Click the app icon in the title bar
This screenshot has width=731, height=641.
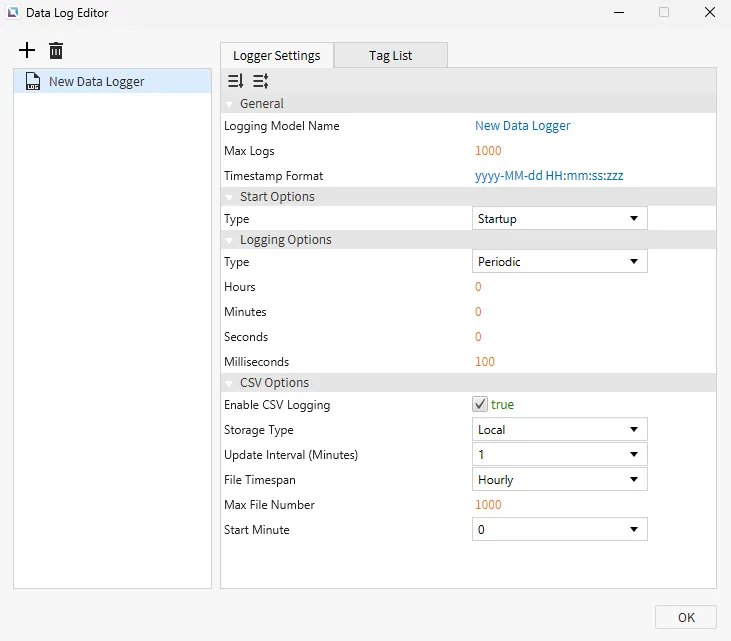12,13
